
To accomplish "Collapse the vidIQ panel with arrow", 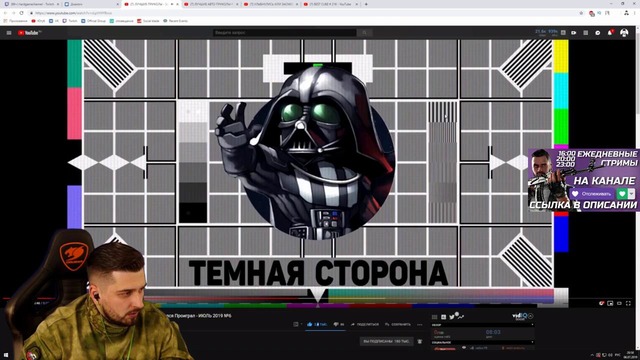I will tap(531, 316).
